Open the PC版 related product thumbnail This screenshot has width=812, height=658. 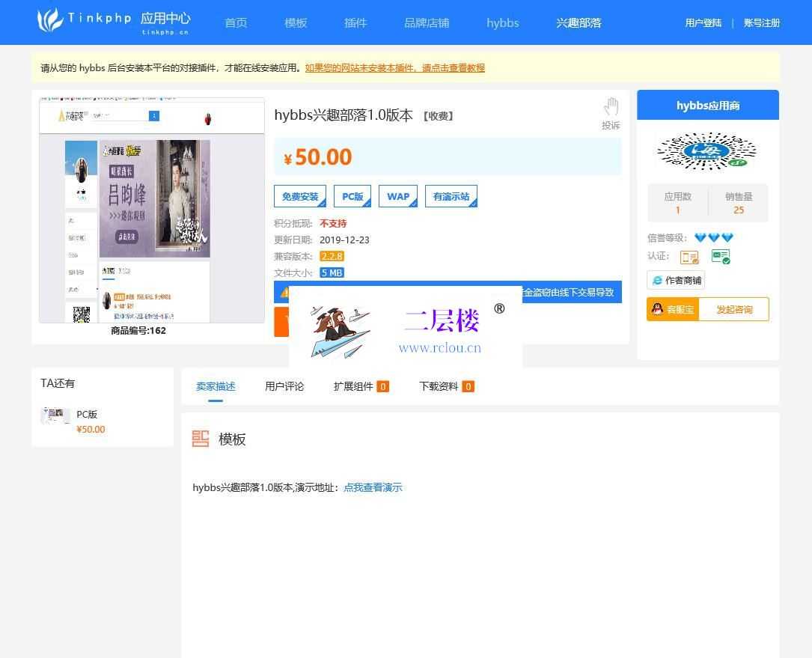tap(55, 415)
